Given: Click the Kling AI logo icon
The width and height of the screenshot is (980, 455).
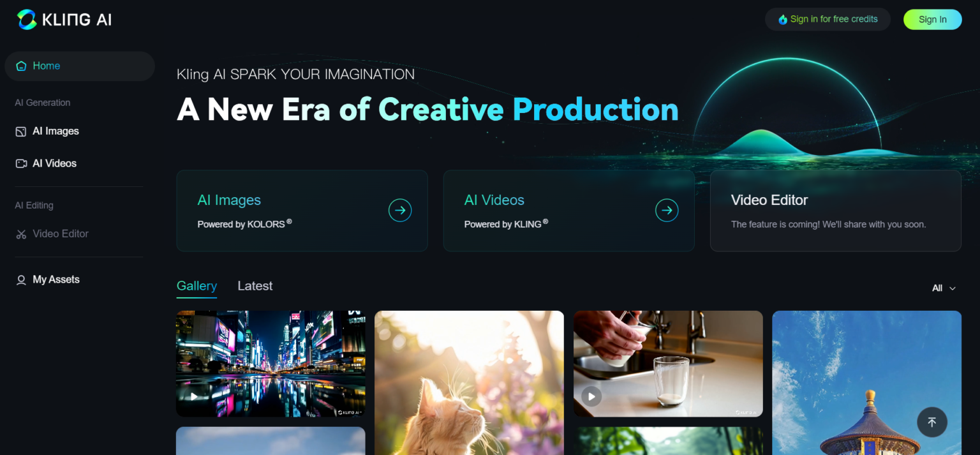Looking at the screenshot, I should (27, 19).
